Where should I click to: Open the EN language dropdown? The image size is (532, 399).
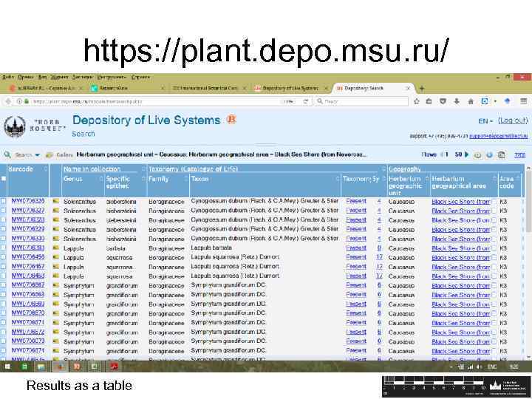point(485,121)
